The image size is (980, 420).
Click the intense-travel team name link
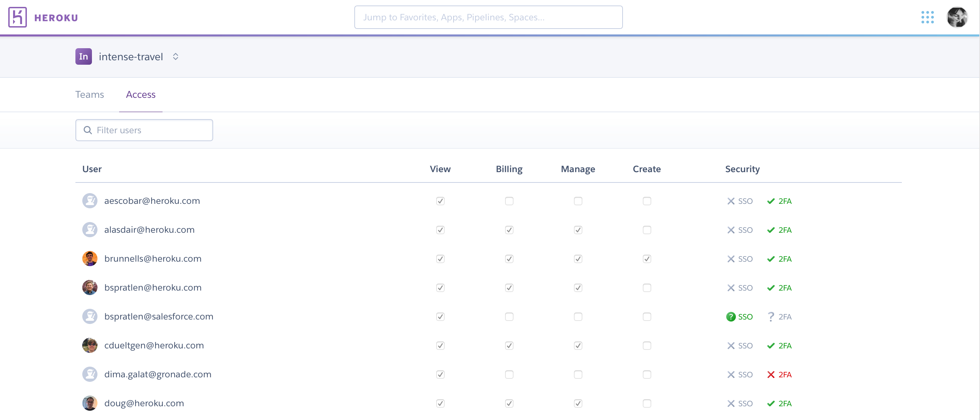point(131,56)
